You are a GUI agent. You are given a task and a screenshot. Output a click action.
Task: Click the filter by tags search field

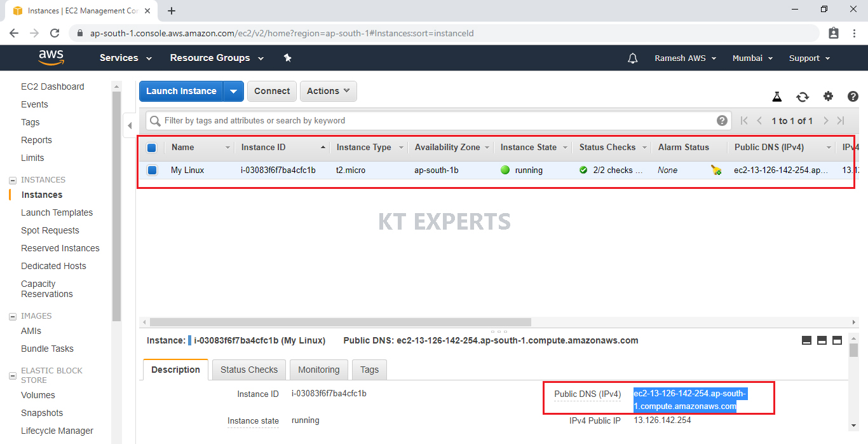tap(438, 121)
